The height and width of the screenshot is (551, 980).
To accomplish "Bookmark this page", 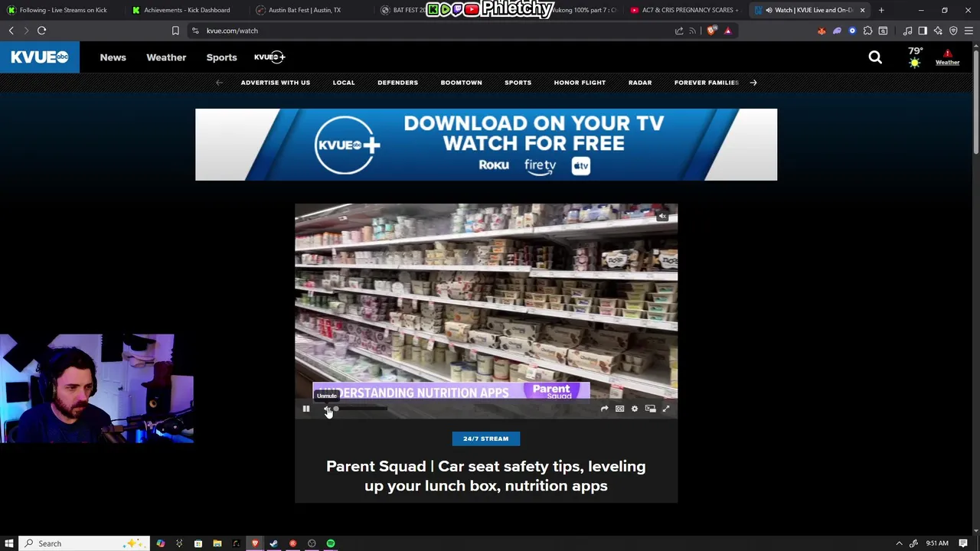I will 175,31.
